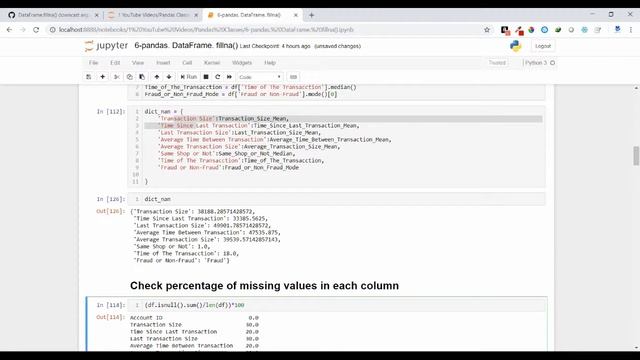
Task: Select the dict_nan definition cell In [112]
Action: click(x=336, y=147)
